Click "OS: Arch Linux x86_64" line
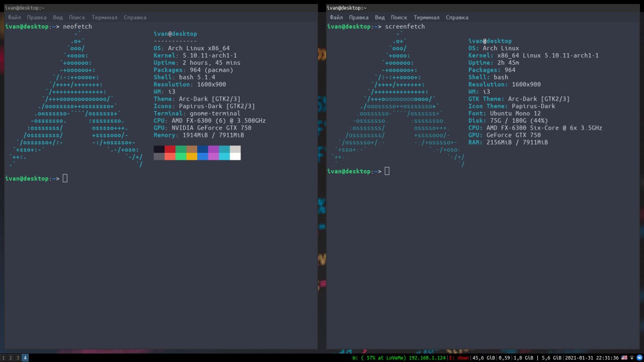This screenshot has height=362, width=644. click(192, 48)
